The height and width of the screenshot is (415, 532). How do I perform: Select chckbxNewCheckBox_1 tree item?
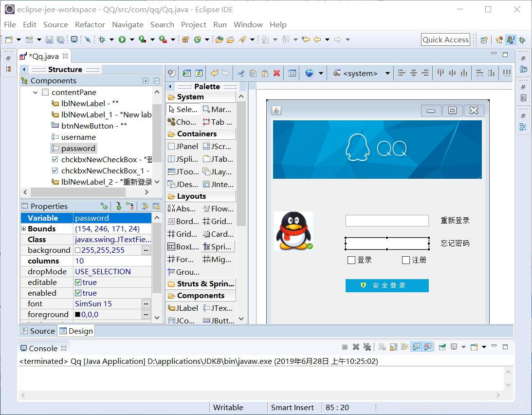point(100,171)
